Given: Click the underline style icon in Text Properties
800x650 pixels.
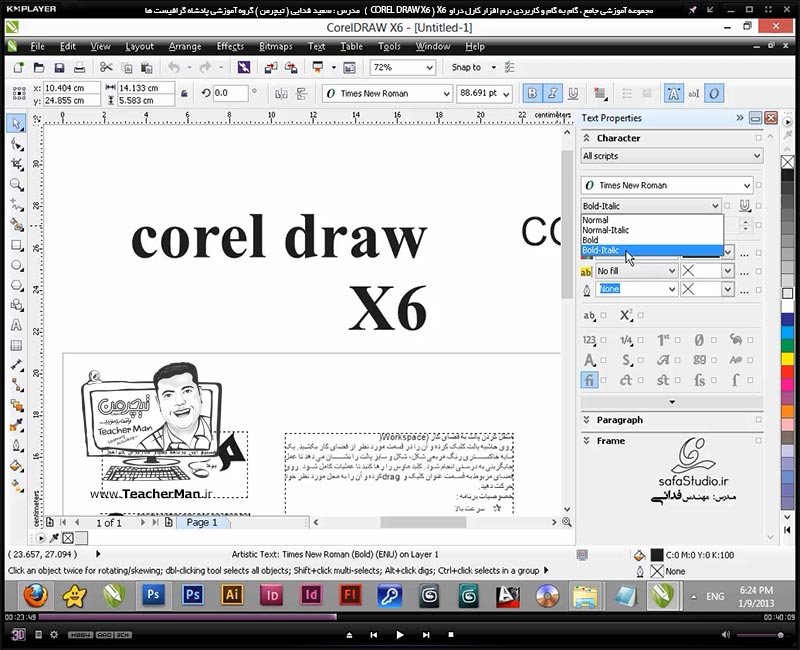Looking at the screenshot, I should (744, 206).
